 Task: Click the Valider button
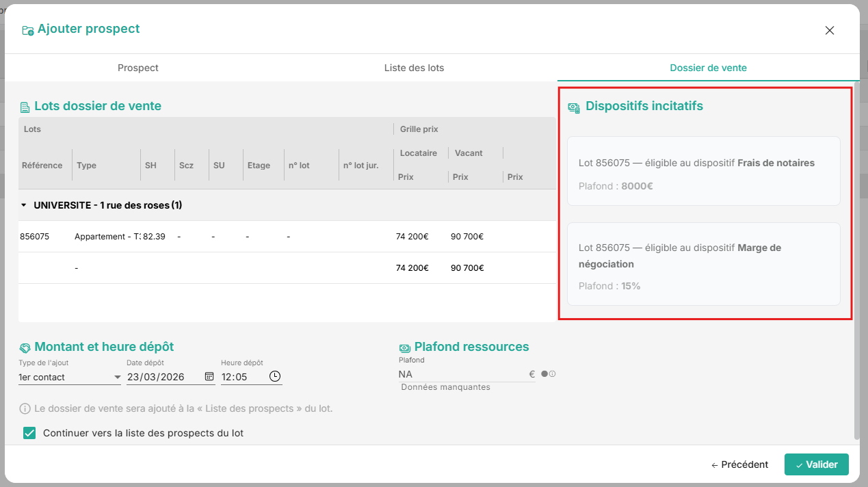point(817,464)
